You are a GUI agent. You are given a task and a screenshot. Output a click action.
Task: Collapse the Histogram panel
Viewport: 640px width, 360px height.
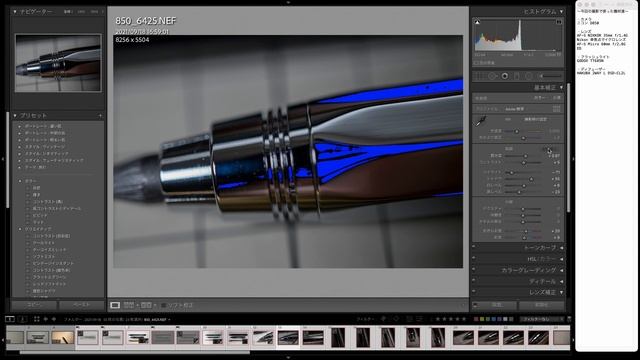561,12
